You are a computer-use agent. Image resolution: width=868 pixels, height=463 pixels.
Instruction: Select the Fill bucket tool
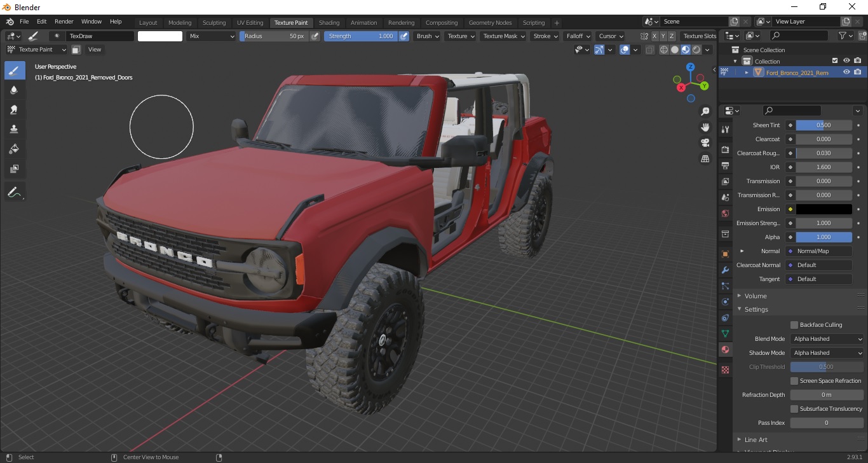14,149
